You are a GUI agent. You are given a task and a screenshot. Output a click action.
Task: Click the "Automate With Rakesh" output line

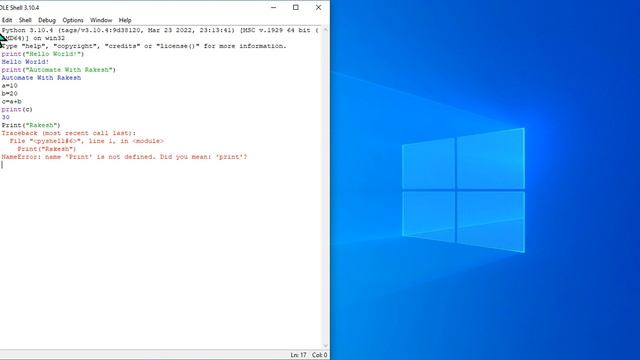click(x=41, y=78)
